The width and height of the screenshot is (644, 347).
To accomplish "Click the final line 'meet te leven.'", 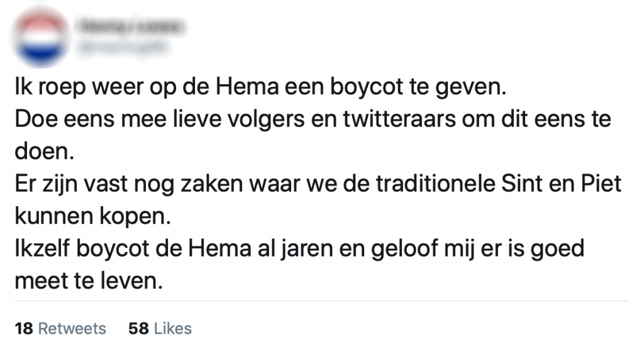I will 88,282.
